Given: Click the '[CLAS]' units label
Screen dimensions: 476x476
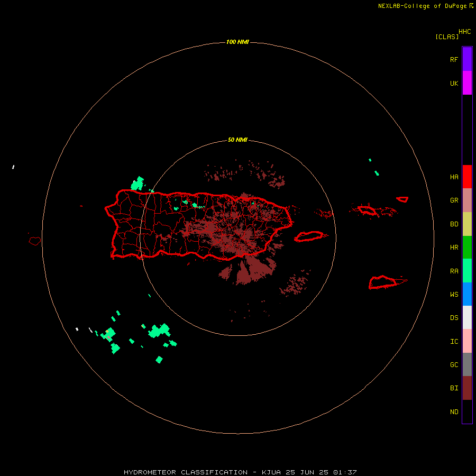Looking at the screenshot, I should point(447,36).
